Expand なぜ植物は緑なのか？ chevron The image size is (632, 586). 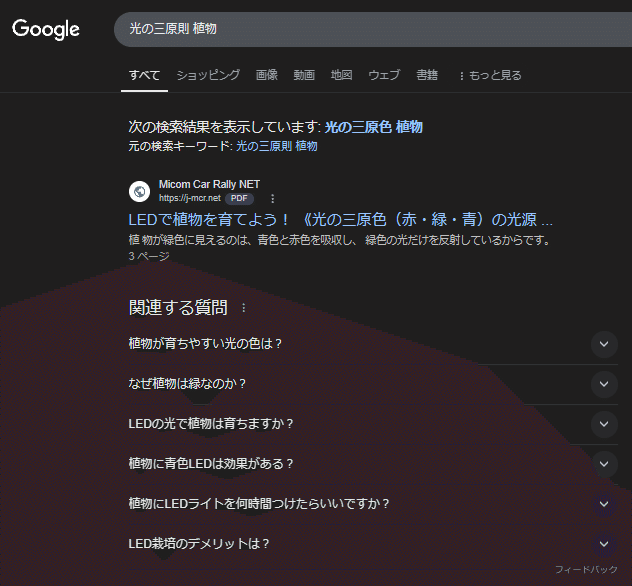604,384
